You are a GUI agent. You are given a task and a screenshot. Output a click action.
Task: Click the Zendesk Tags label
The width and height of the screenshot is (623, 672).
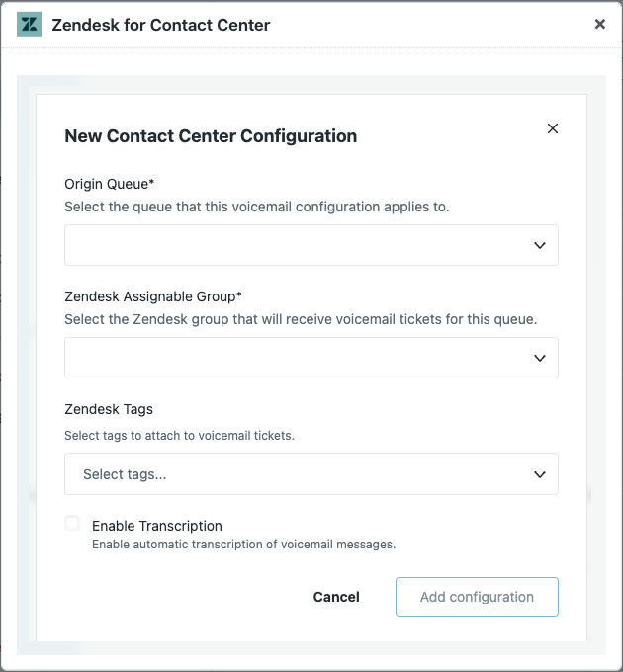point(109,409)
